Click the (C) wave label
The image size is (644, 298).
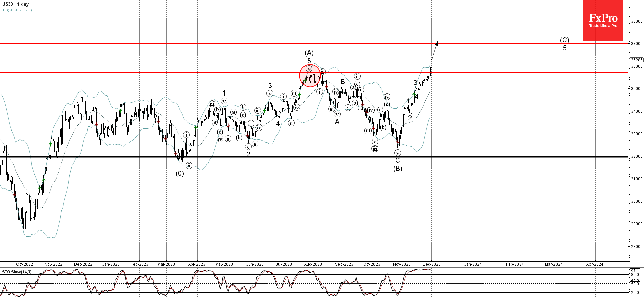pos(564,40)
